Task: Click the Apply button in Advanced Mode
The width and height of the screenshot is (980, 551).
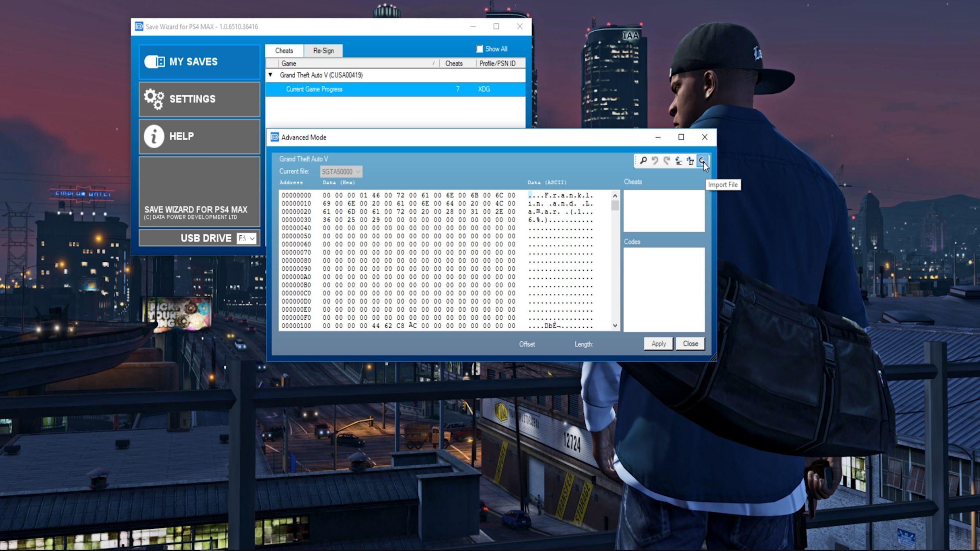Action: [x=658, y=343]
